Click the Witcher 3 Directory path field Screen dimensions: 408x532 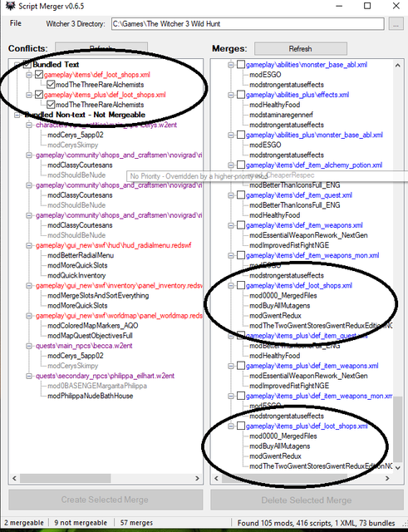(x=248, y=24)
